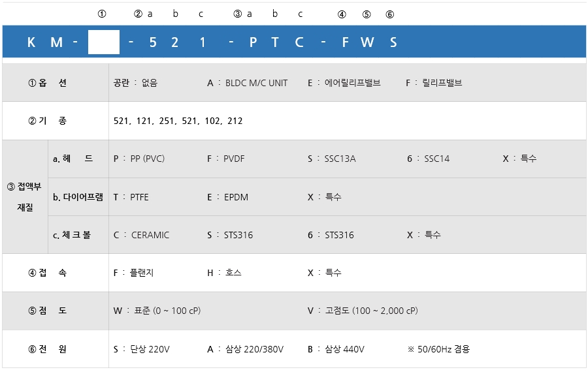The height and width of the screenshot is (372, 588).
Task: Click the '접액부 재질' row header cell
Action: click(25, 197)
